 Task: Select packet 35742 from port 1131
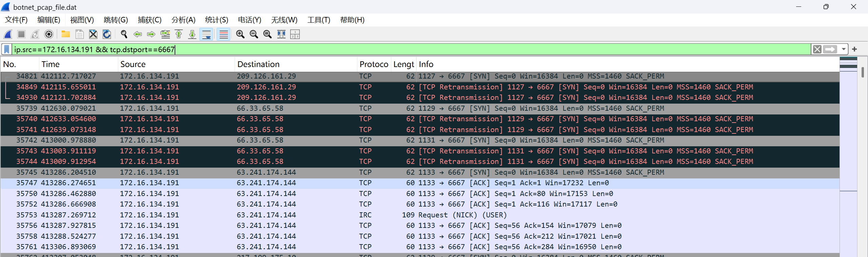pos(420,140)
